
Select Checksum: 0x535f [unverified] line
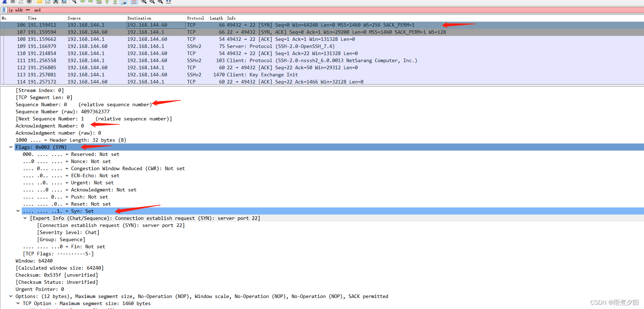tap(57, 275)
